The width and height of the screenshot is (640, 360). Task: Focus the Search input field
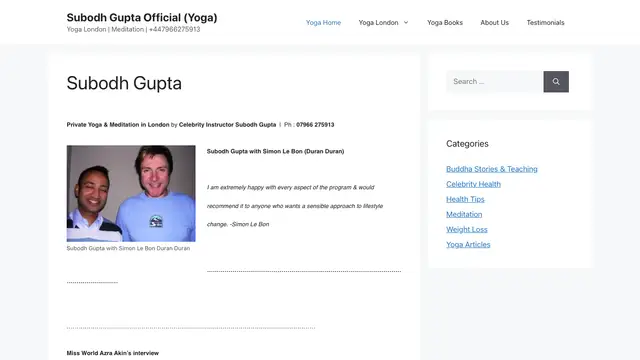click(x=495, y=82)
